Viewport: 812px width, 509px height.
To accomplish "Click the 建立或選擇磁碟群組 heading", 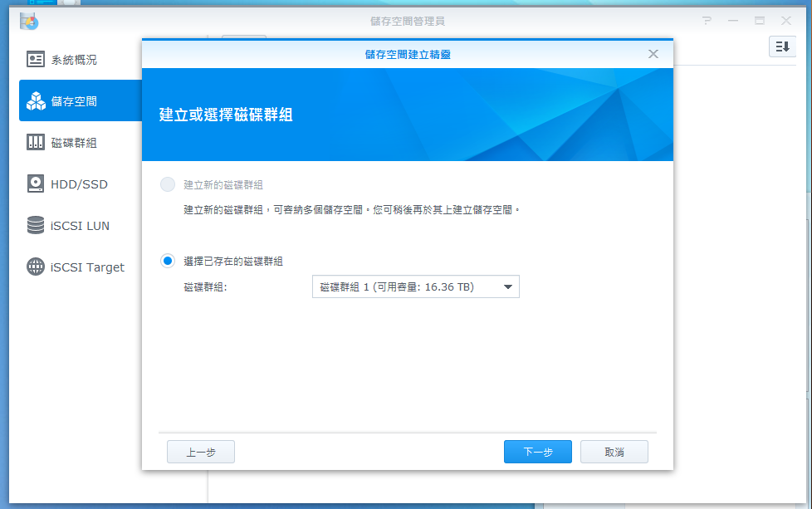I will 226,115.
